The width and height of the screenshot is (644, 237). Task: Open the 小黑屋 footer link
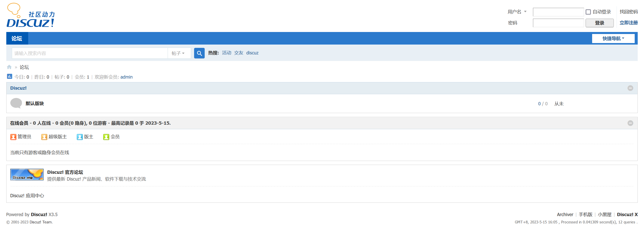604,215
